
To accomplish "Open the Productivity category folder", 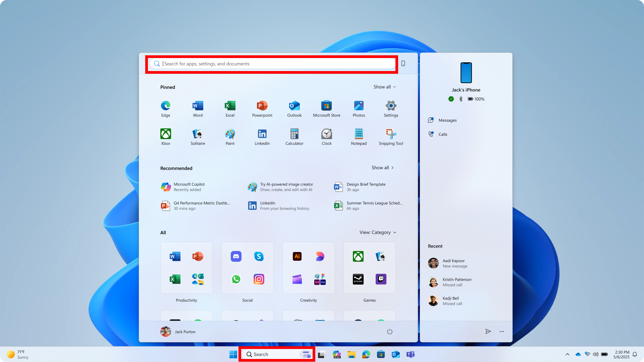I will pos(186,268).
